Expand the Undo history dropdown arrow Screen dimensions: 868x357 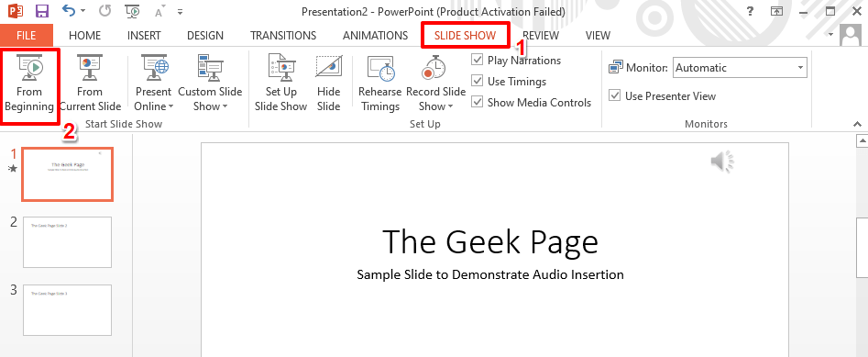[83, 11]
